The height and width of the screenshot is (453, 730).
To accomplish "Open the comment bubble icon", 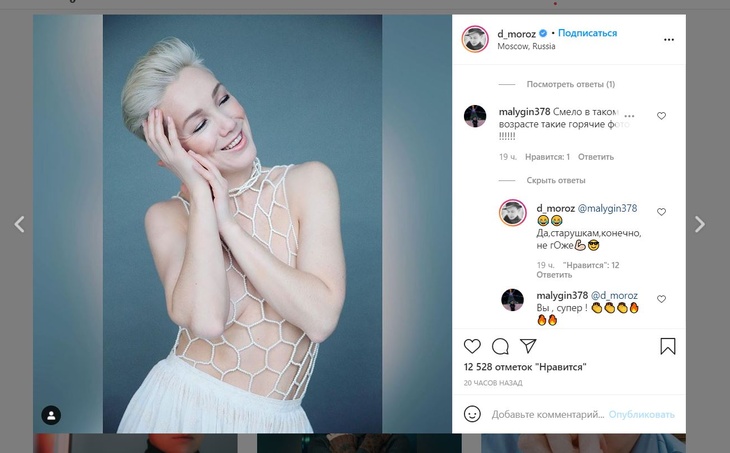I will coord(500,346).
